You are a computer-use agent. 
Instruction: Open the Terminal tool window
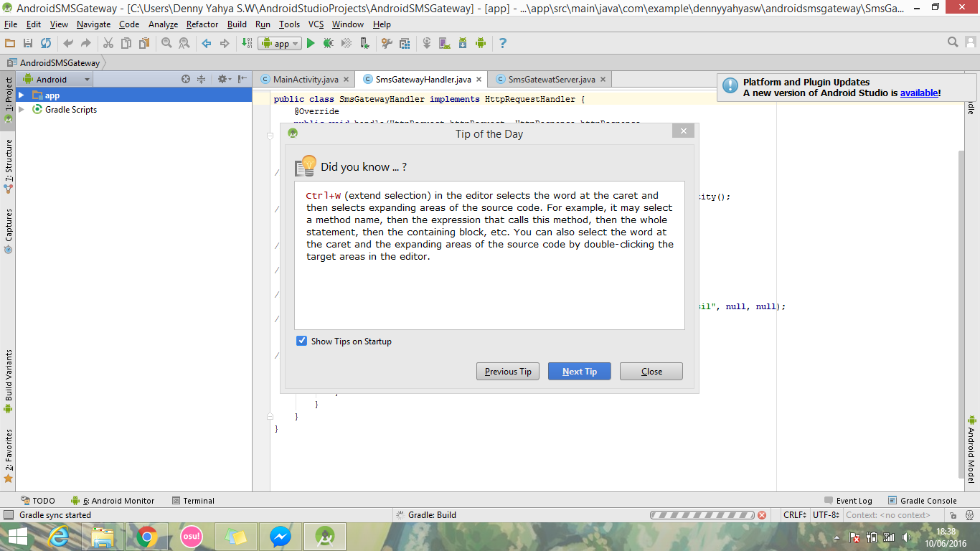tap(193, 500)
